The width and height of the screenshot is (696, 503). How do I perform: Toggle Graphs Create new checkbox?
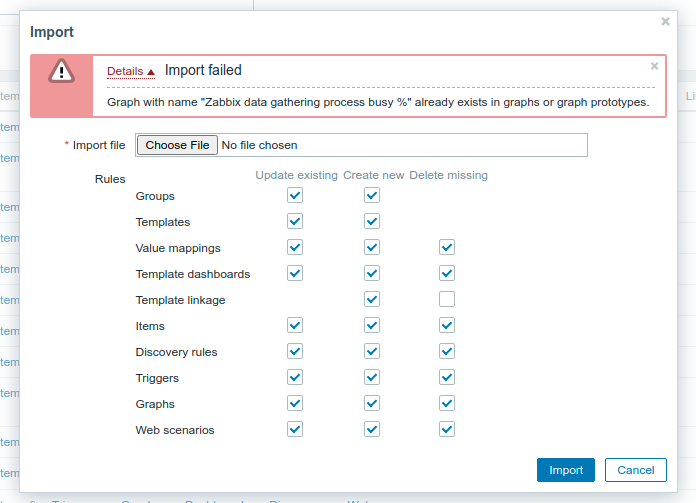tap(372, 403)
